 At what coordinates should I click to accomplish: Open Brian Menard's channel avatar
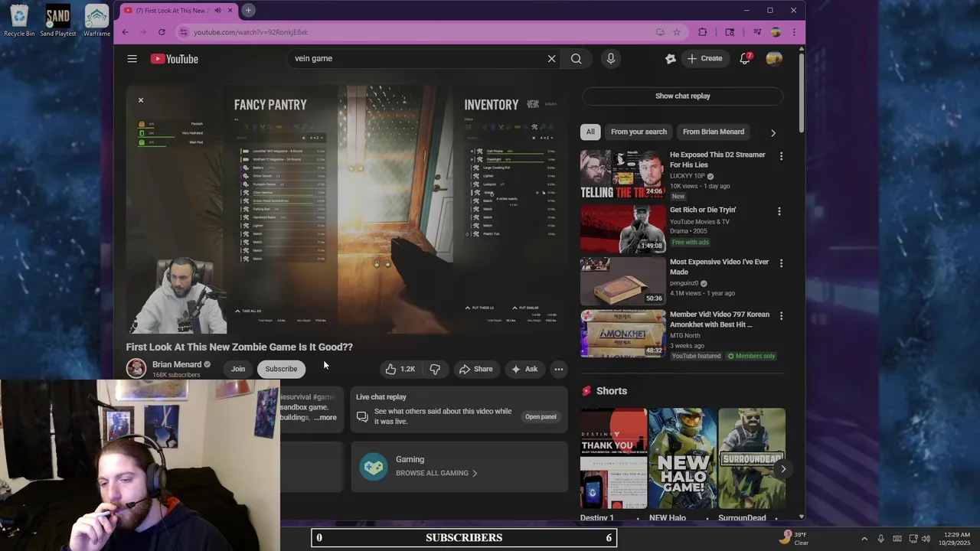pyautogui.click(x=136, y=369)
